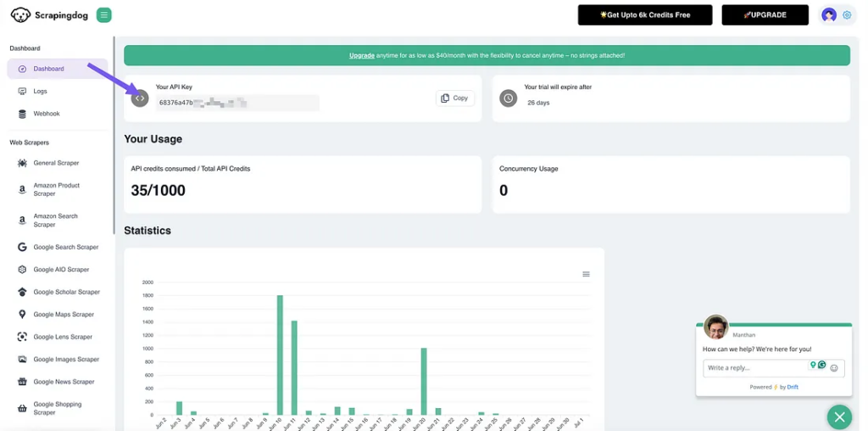Viewport: 868px width, 431px height.
Task: Click the API key code icon
Action: 140,98
